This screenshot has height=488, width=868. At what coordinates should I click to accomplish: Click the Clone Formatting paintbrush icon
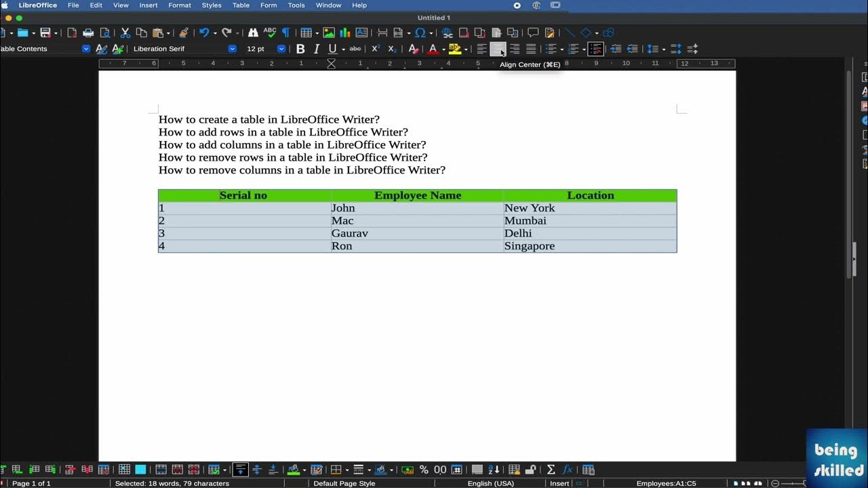pos(183,33)
